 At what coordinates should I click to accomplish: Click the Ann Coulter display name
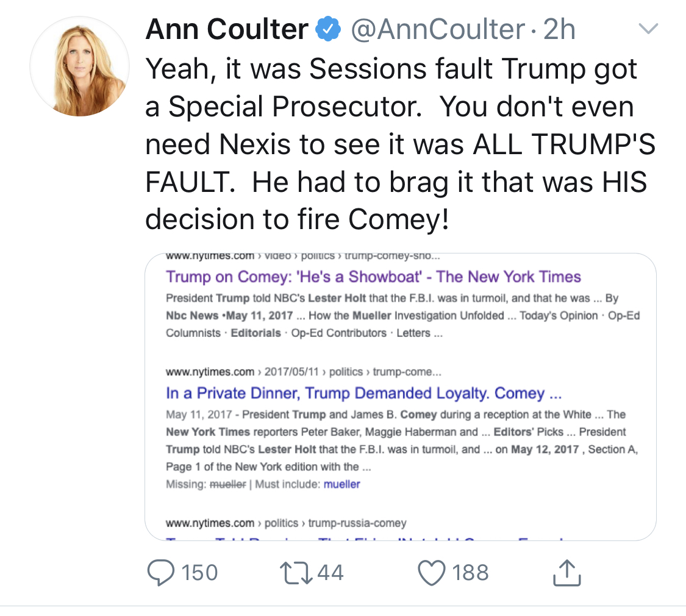pyautogui.click(x=226, y=29)
